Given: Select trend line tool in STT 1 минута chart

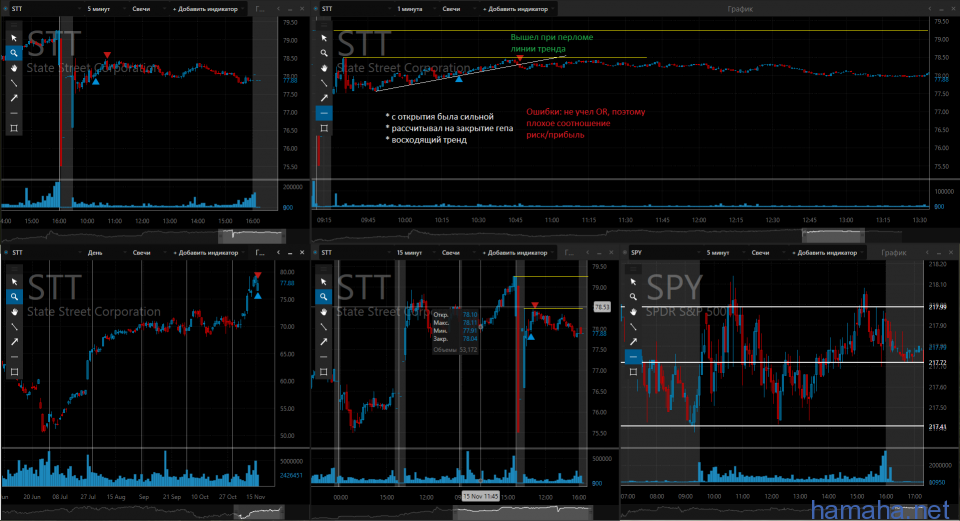Looking at the screenshot, I should (x=324, y=83).
